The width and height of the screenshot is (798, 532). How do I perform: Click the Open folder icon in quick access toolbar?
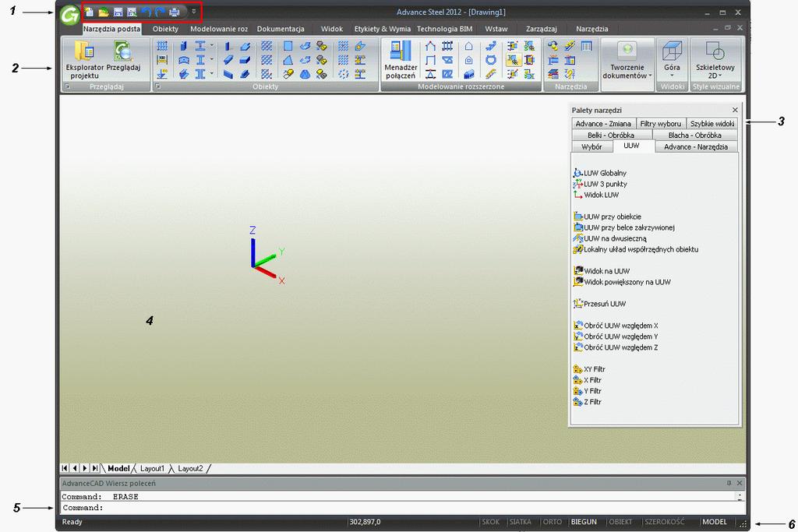click(x=104, y=12)
